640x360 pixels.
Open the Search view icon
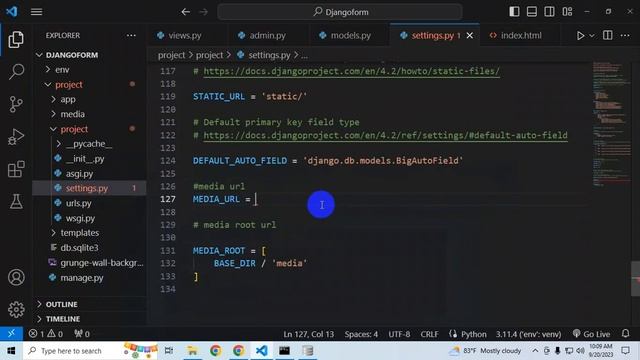[x=16, y=71]
